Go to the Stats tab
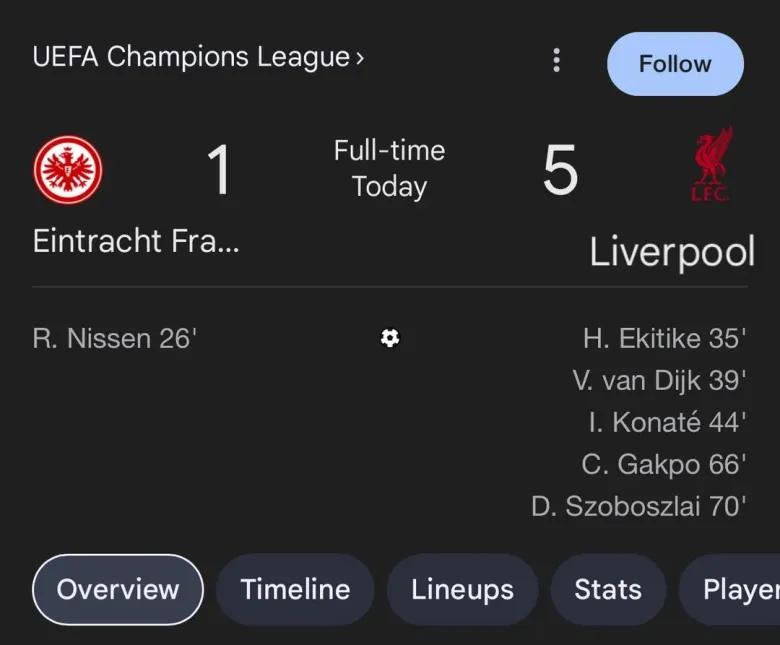The width and height of the screenshot is (780, 645). [608, 590]
